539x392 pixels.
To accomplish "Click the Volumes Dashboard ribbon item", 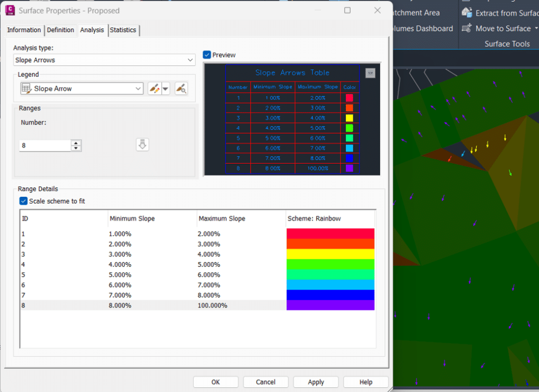I will point(423,28).
